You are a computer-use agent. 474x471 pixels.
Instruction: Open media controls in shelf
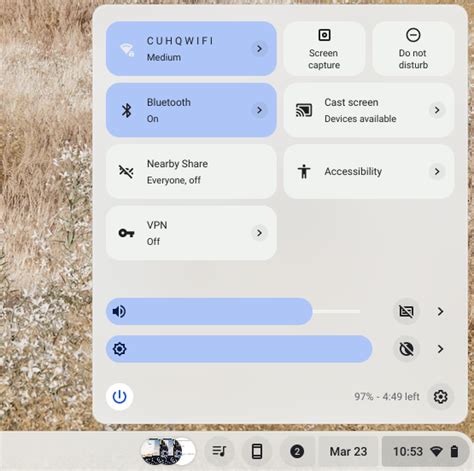coord(219,451)
